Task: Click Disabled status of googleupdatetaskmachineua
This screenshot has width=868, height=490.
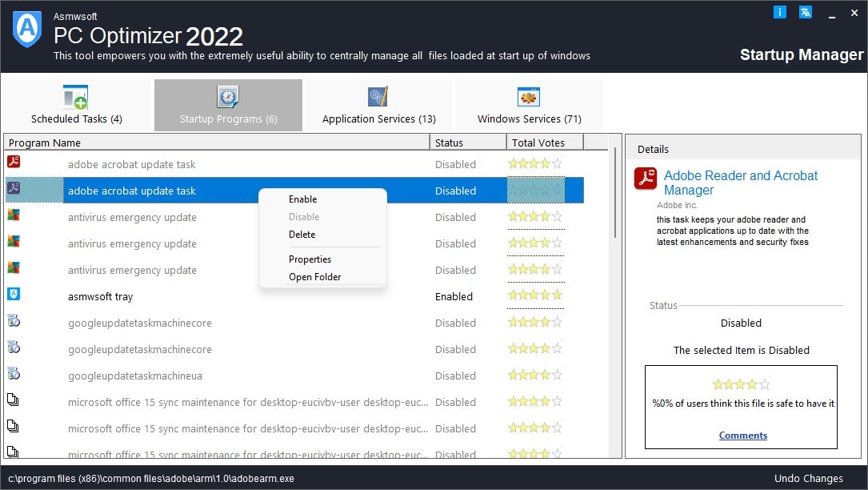Action: pos(455,376)
